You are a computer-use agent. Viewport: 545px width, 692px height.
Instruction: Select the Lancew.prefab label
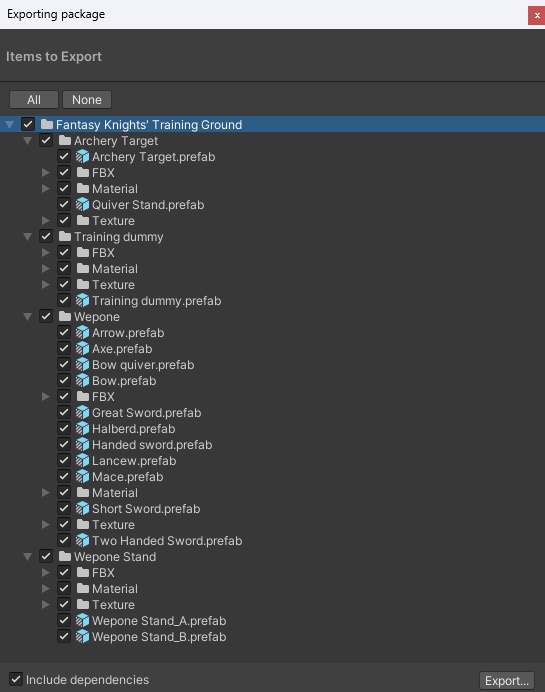pos(134,461)
